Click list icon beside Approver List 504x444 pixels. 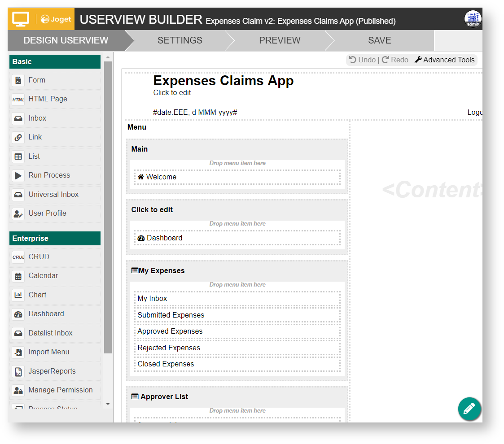(135, 396)
